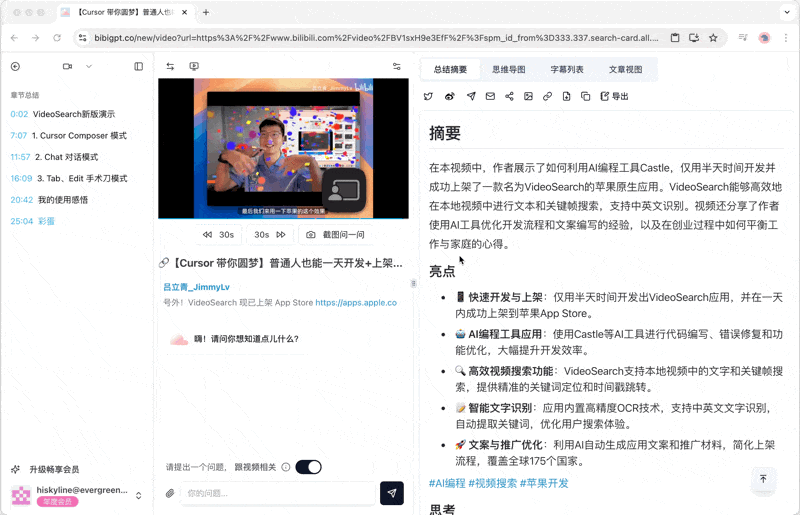
Task: Click the presentation screen icon above video
Action: 194,66
